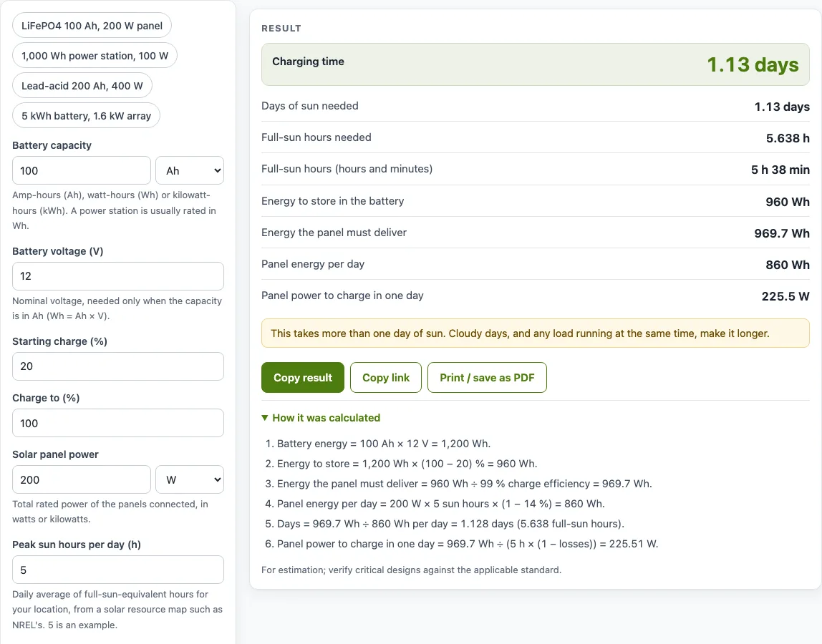
Task: Select the LiFePO4 100 Ah, 200 W panel preset
Action: [x=92, y=26]
